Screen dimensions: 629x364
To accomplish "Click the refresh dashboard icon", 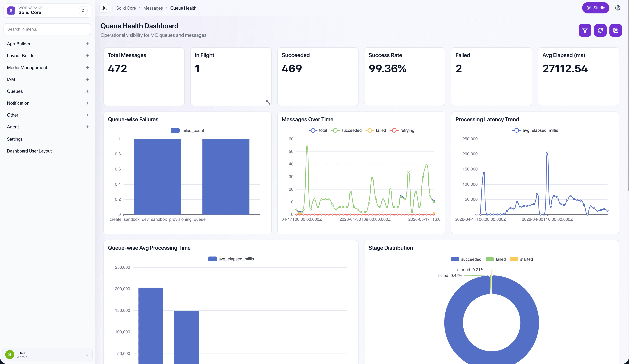I will pos(600,30).
